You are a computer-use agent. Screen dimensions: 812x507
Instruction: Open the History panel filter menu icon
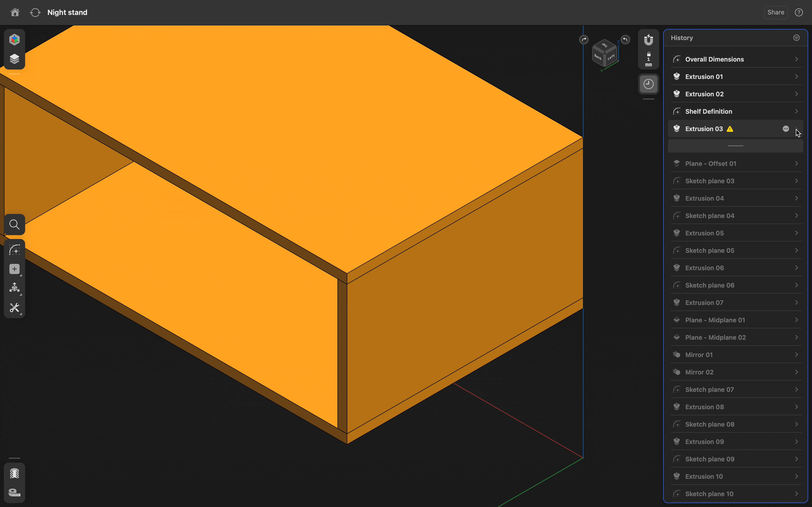[796, 38]
